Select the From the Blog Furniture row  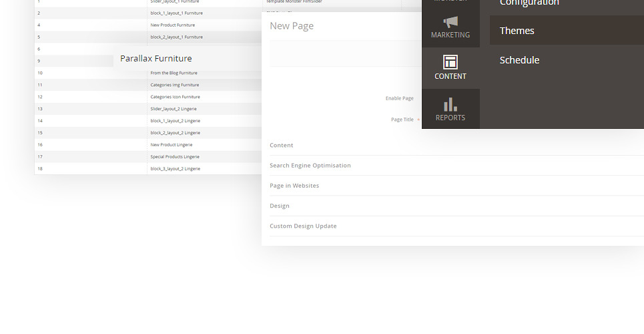pos(174,73)
